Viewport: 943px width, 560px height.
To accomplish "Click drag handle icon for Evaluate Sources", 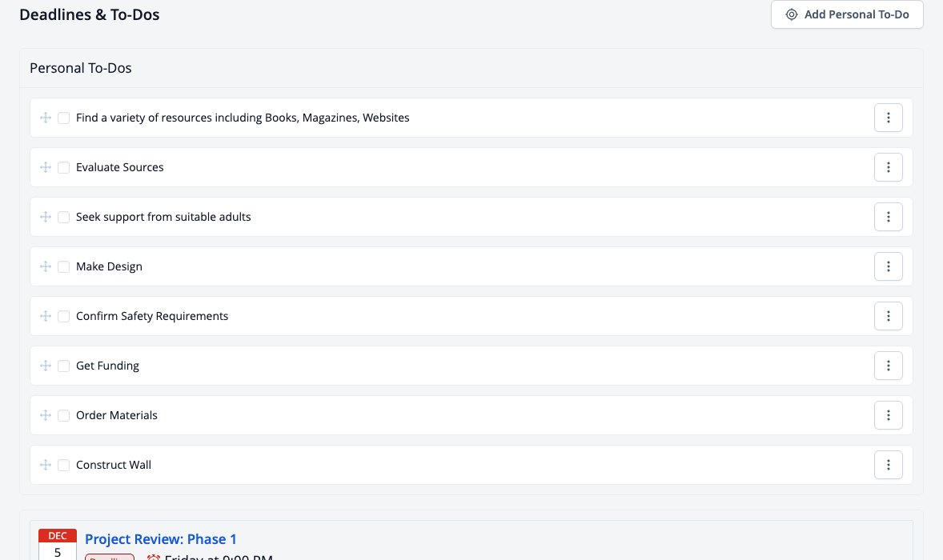I will [x=46, y=167].
